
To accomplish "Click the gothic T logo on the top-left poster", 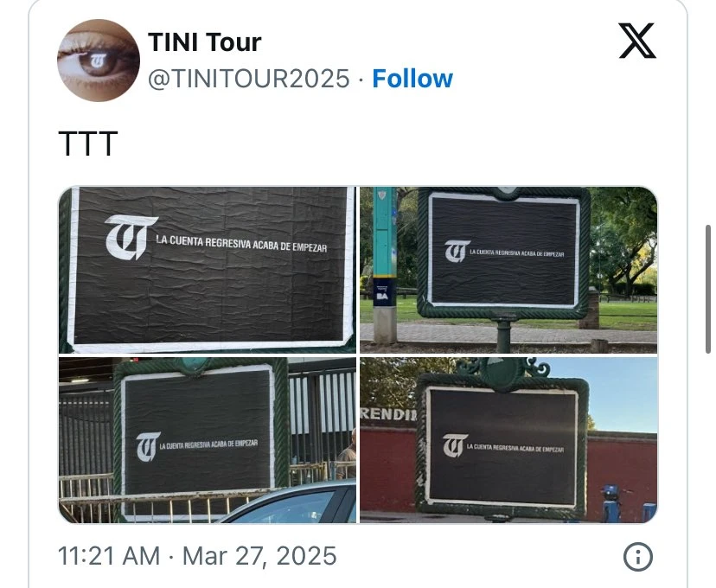I will point(131,236).
